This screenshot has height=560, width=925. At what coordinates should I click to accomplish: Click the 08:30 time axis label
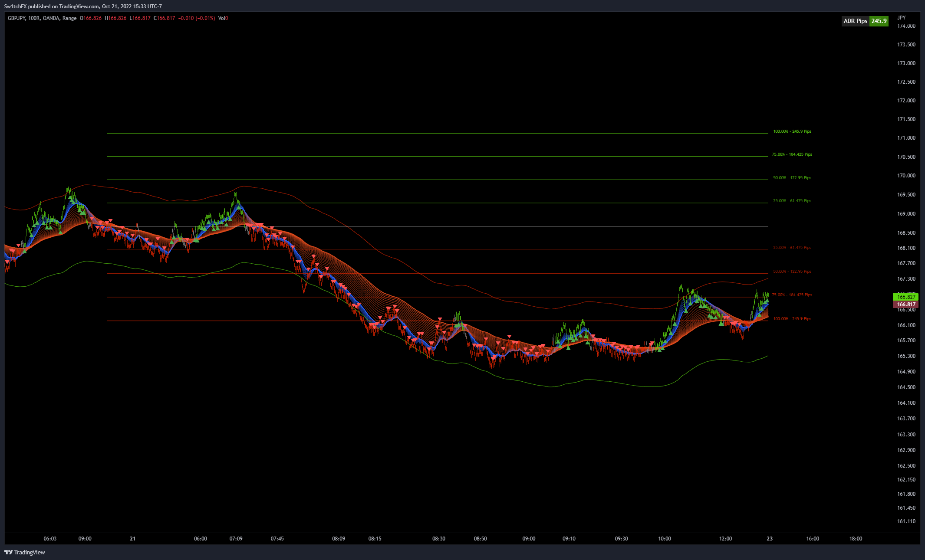(x=439, y=539)
